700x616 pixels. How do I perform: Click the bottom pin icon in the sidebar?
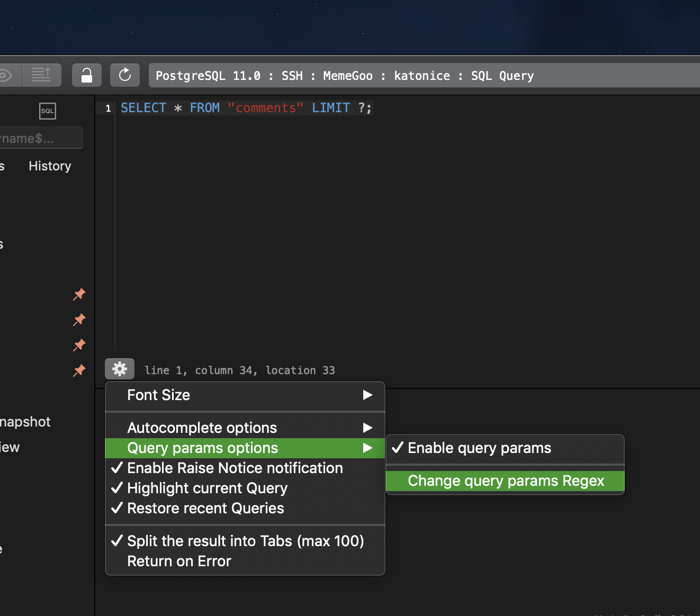(x=79, y=371)
